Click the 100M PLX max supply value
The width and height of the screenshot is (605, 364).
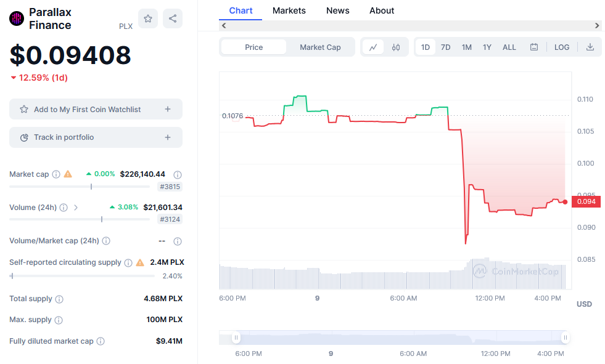coord(165,319)
